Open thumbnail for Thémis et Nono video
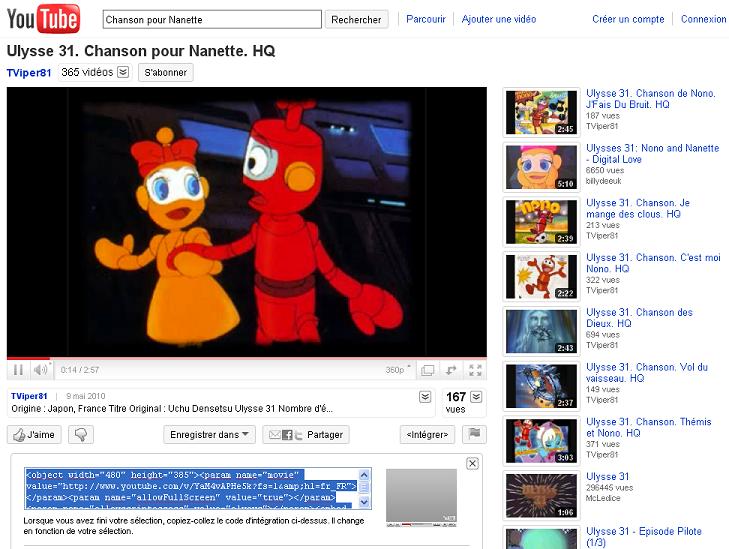Image resolution: width=729 pixels, height=549 pixels. tap(541, 441)
